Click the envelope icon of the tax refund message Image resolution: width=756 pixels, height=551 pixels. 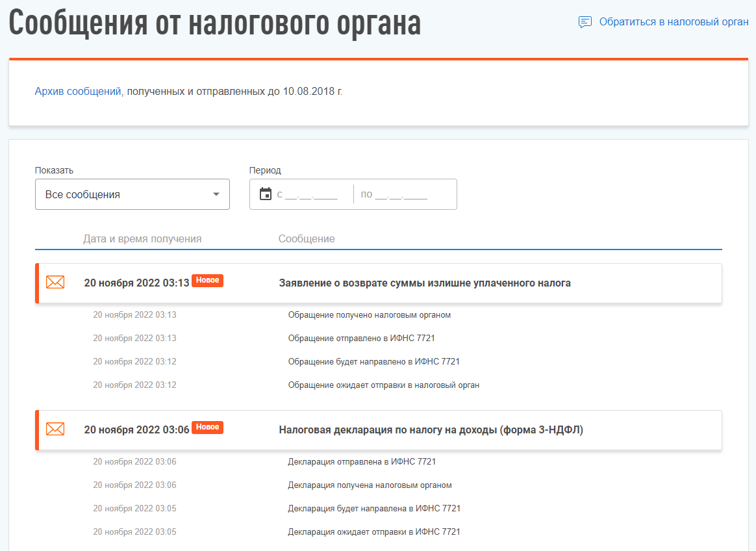(55, 283)
